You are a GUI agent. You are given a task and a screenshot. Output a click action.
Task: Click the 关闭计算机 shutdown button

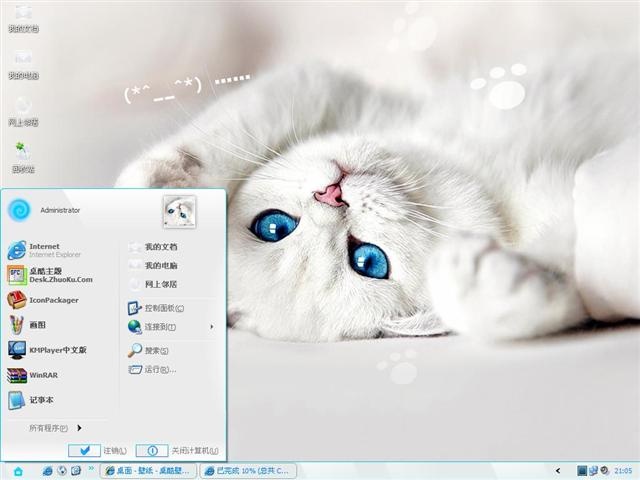pyautogui.click(x=177, y=450)
